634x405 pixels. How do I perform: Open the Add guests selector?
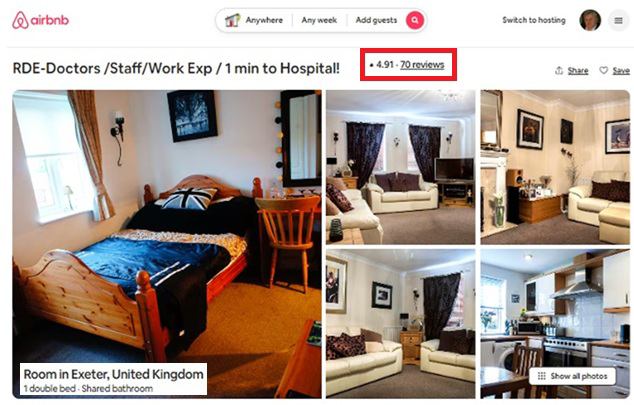376,20
